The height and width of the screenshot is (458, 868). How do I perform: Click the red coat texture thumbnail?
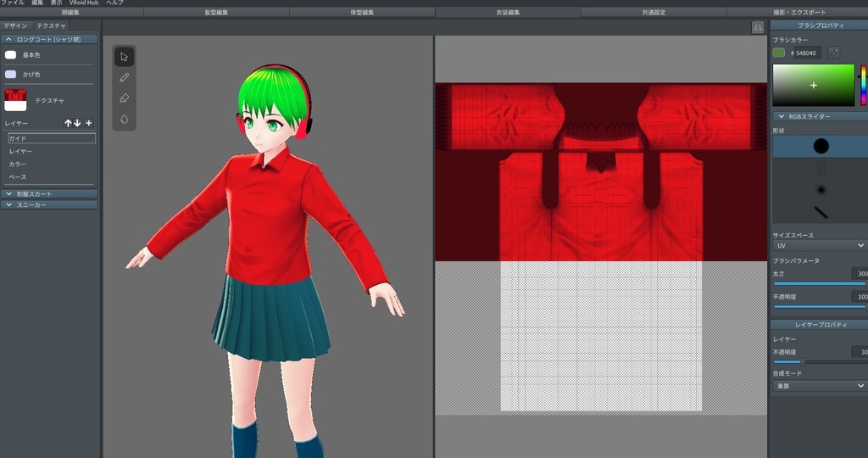[15, 100]
